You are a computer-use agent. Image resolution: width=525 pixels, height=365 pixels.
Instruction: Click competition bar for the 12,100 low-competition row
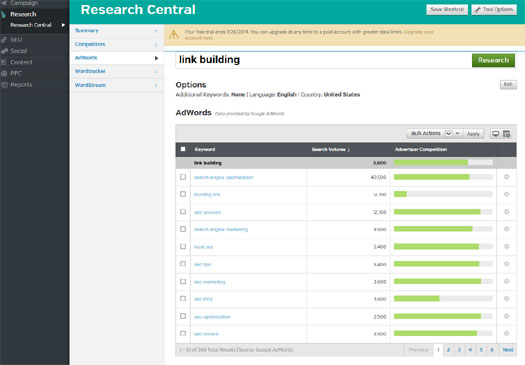443,194
